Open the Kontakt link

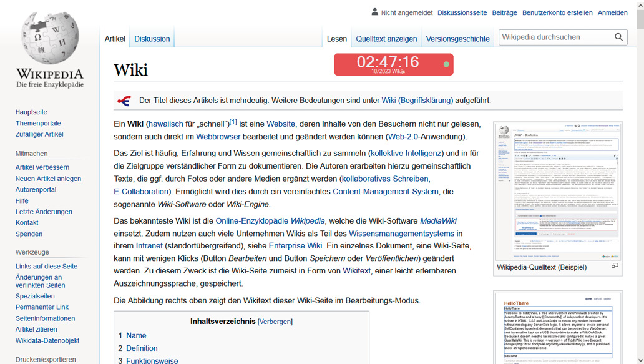pos(27,223)
